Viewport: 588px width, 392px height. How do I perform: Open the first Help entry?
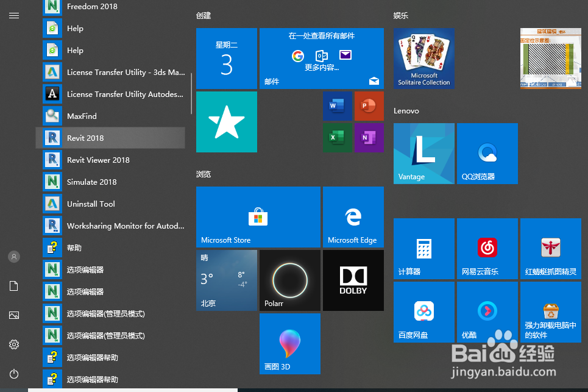pyautogui.click(x=114, y=28)
